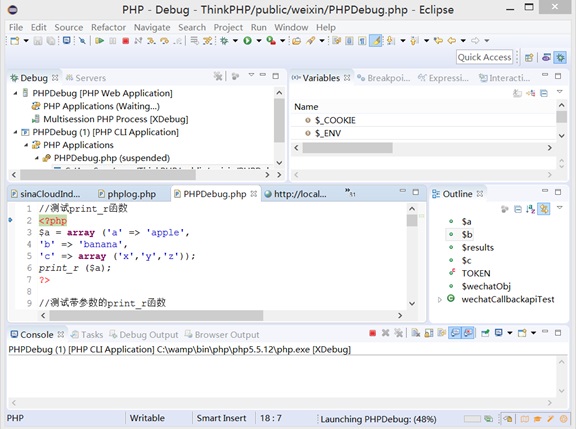576x429 pixels.
Task: Open the Run menu
Action: coord(259,28)
